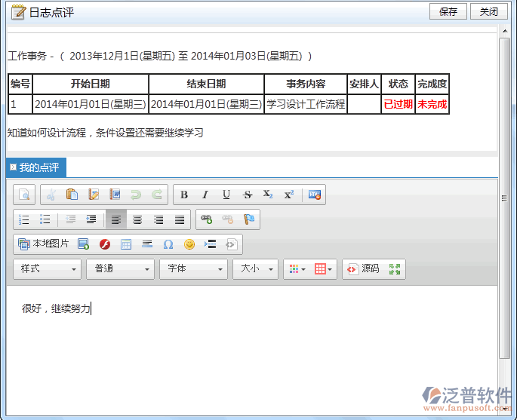Toggle the numbered list button
Screen dimensions: 520x420
(24, 219)
